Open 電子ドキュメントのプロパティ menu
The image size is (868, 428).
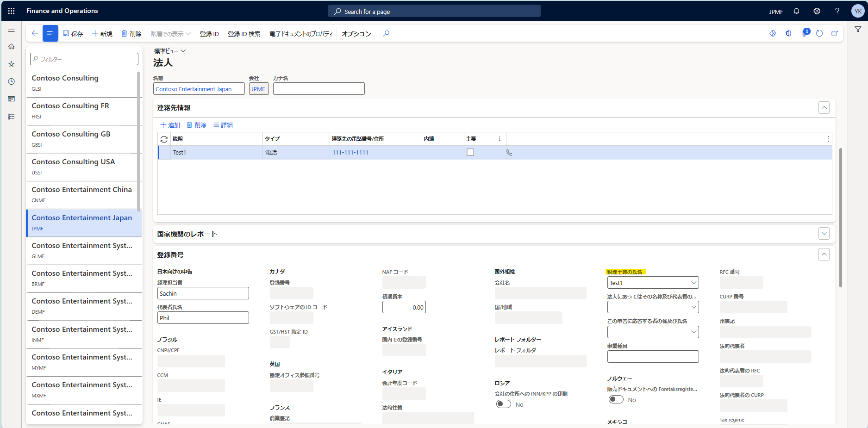tap(301, 34)
